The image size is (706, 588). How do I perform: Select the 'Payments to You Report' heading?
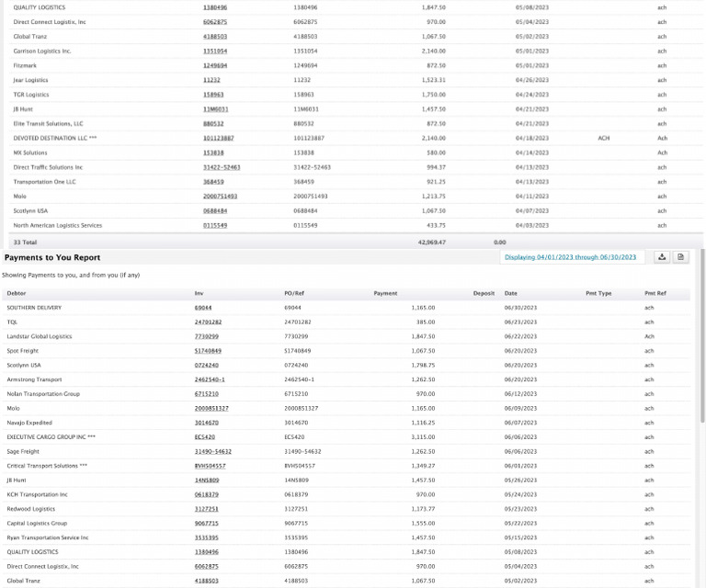click(x=52, y=258)
